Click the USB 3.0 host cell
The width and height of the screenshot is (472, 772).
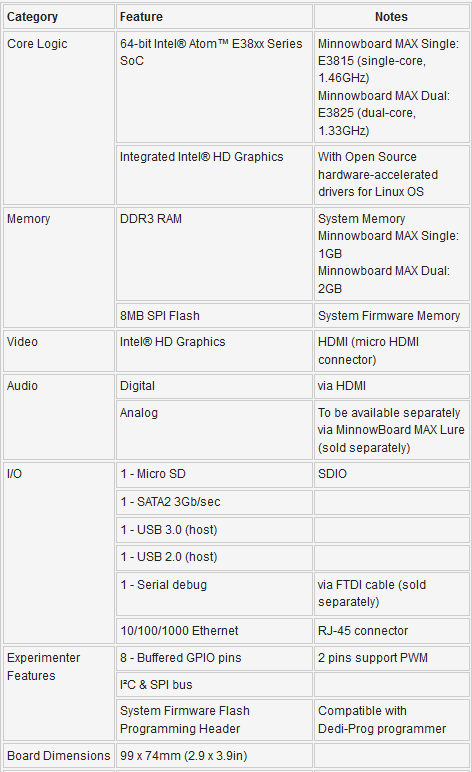pyautogui.click(x=214, y=530)
